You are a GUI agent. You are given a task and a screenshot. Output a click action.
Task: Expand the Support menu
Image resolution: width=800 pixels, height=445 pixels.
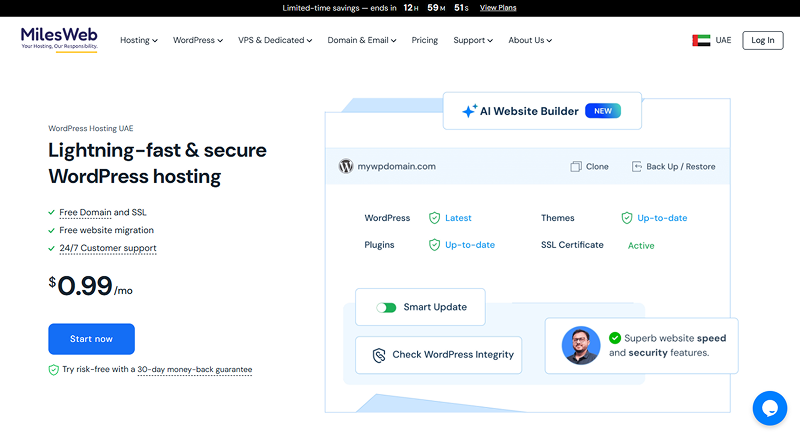473,40
